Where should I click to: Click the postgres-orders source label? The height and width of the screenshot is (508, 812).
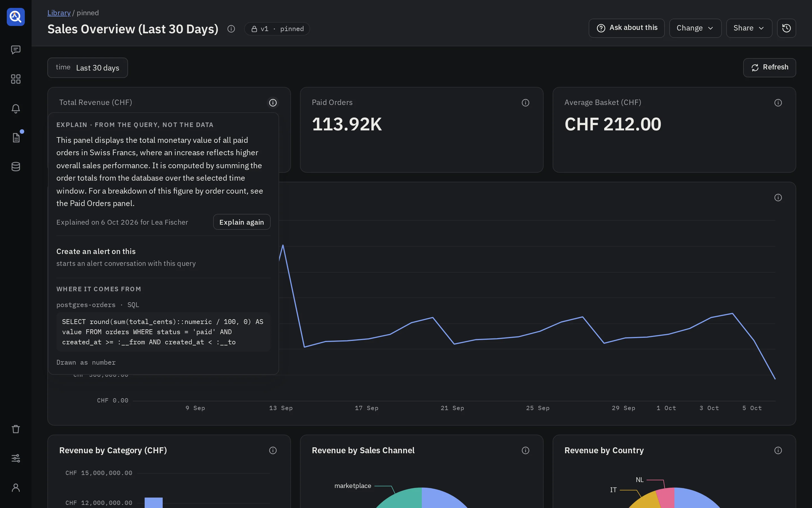[x=86, y=305]
